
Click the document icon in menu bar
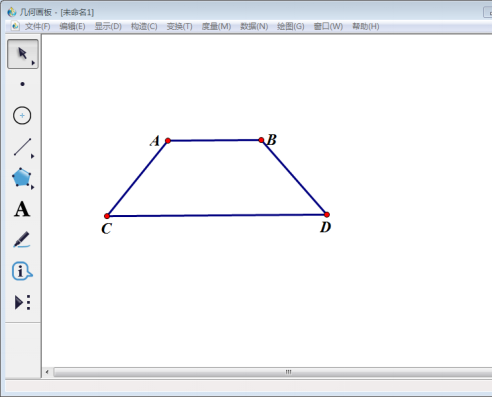[x=15, y=26]
